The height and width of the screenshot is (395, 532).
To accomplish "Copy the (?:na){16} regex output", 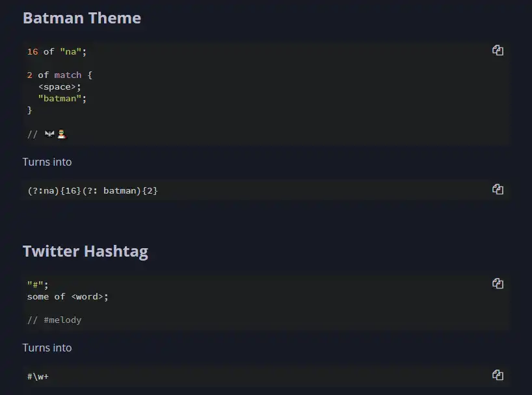I will click(x=498, y=189).
